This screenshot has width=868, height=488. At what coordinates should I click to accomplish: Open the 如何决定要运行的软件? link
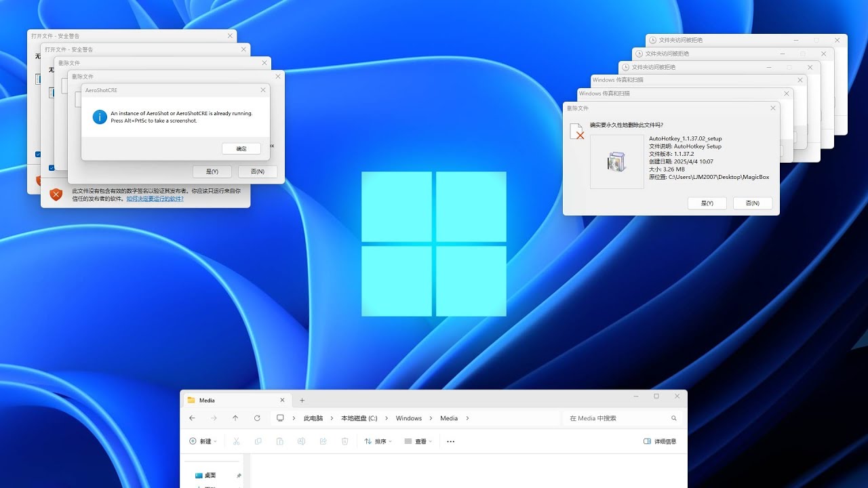155,199
